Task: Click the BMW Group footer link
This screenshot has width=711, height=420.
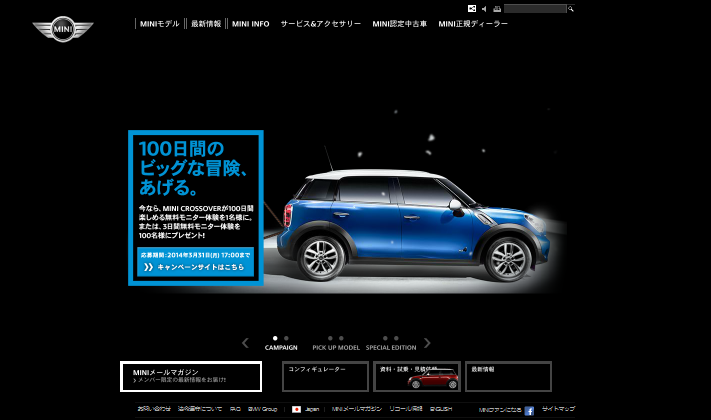Action: pyautogui.click(x=263, y=409)
